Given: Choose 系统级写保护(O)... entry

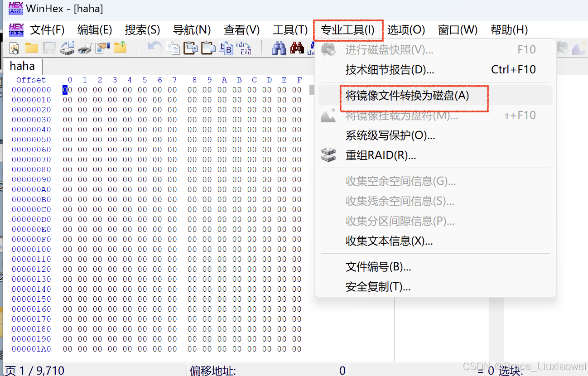Looking at the screenshot, I should pyautogui.click(x=435, y=135).
